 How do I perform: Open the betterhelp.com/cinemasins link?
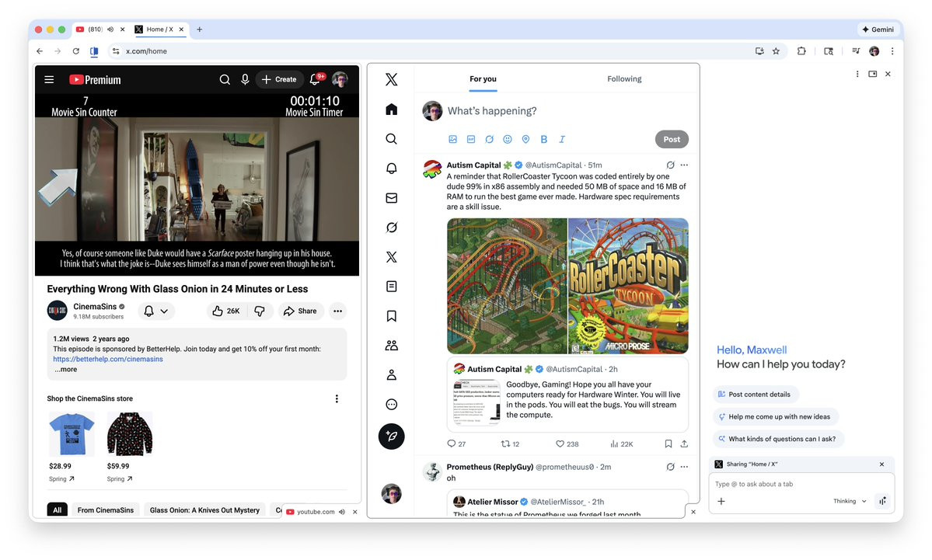[107, 360]
